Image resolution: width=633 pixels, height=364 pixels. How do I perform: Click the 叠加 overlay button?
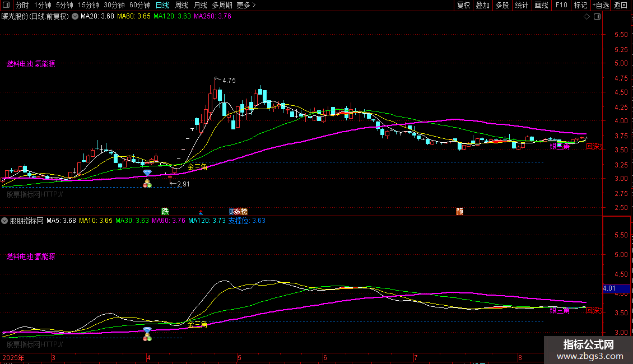tap(482, 5)
